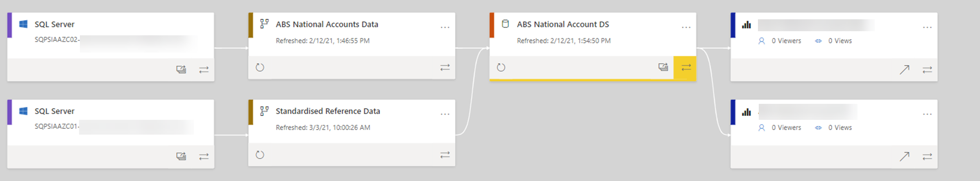
Task: Show impact analysis for ABS National Account DS
Action: pos(663,67)
